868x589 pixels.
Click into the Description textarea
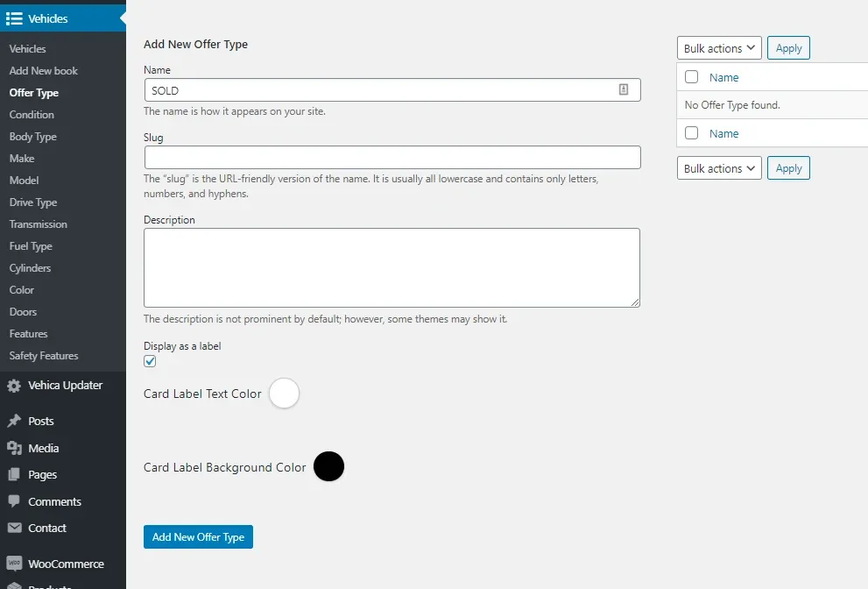[392, 267]
